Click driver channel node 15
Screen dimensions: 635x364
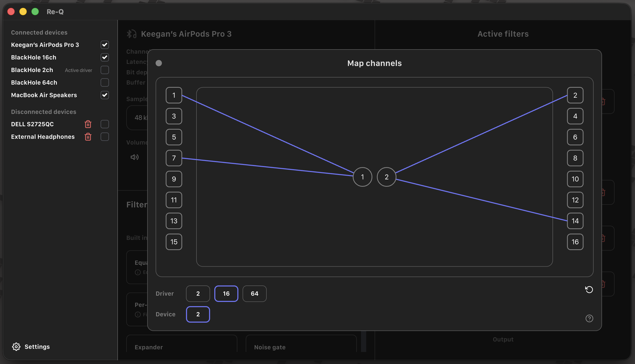click(174, 242)
